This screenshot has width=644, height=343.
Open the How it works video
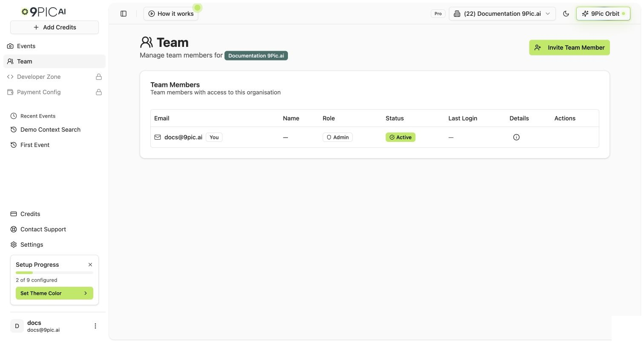coord(171,14)
